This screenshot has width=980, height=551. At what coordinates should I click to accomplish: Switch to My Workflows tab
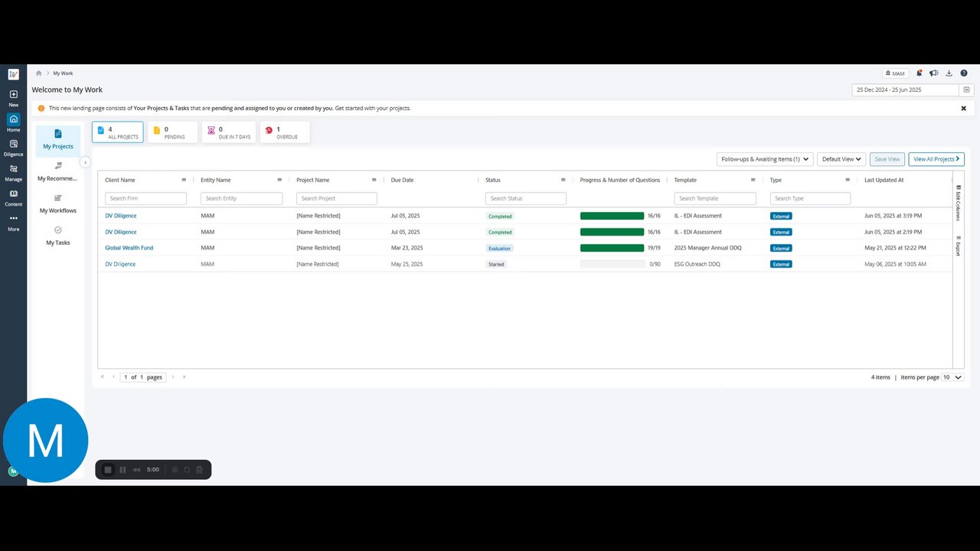(x=58, y=204)
